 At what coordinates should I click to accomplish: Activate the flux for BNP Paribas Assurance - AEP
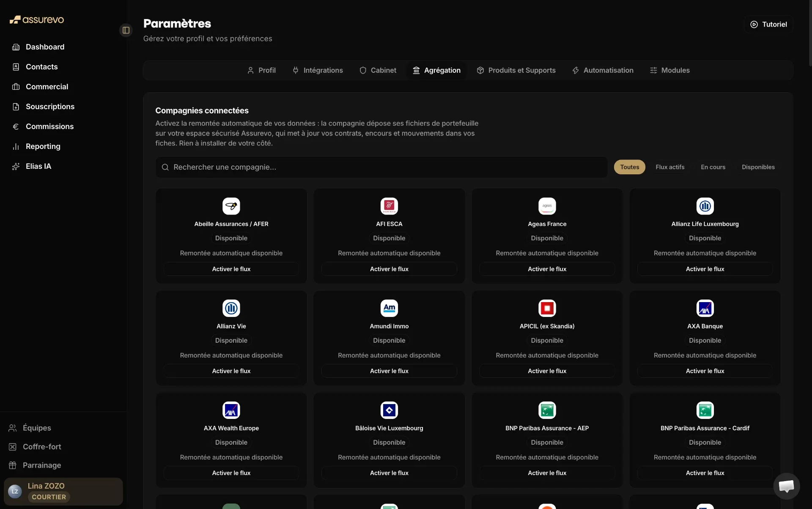pyautogui.click(x=547, y=473)
